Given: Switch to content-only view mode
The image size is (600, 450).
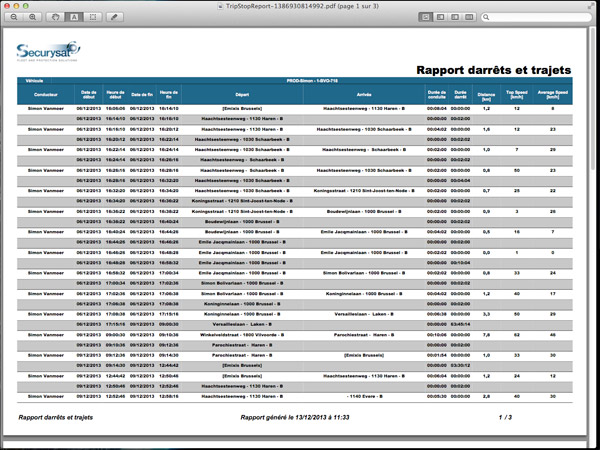Looking at the screenshot, I should (x=426, y=17).
